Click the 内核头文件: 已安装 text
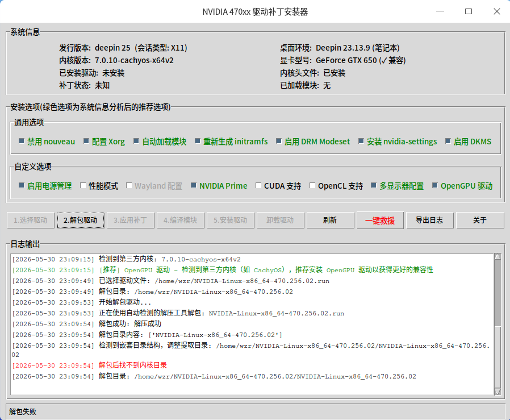The image size is (510, 420). tap(312, 73)
